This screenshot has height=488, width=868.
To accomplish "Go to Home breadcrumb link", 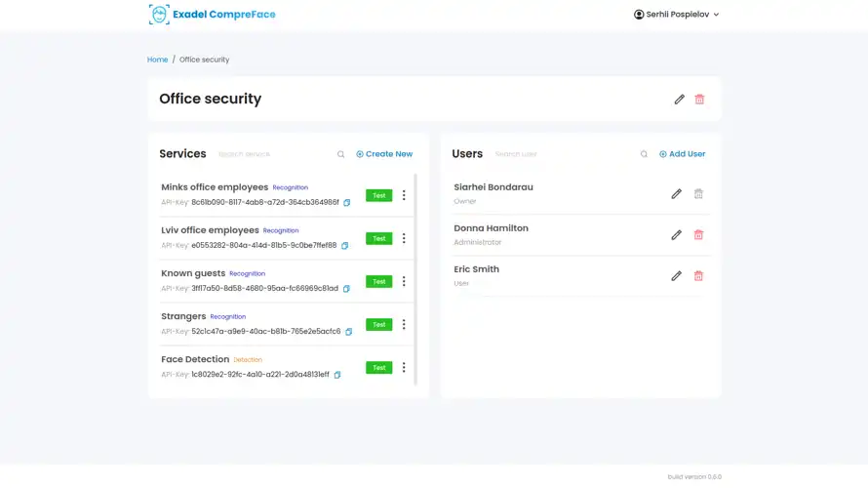I will coord(157,60).
